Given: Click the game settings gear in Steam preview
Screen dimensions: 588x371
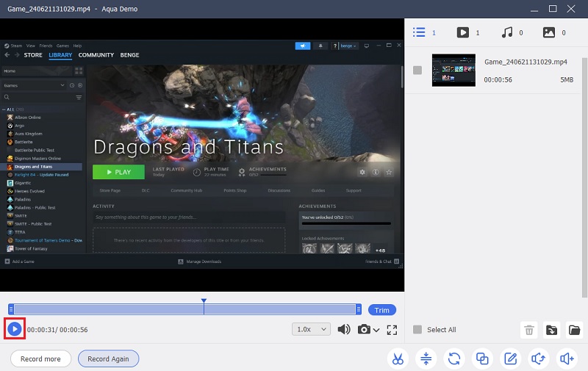Looking at the screenshot, I should pos(362,172).
